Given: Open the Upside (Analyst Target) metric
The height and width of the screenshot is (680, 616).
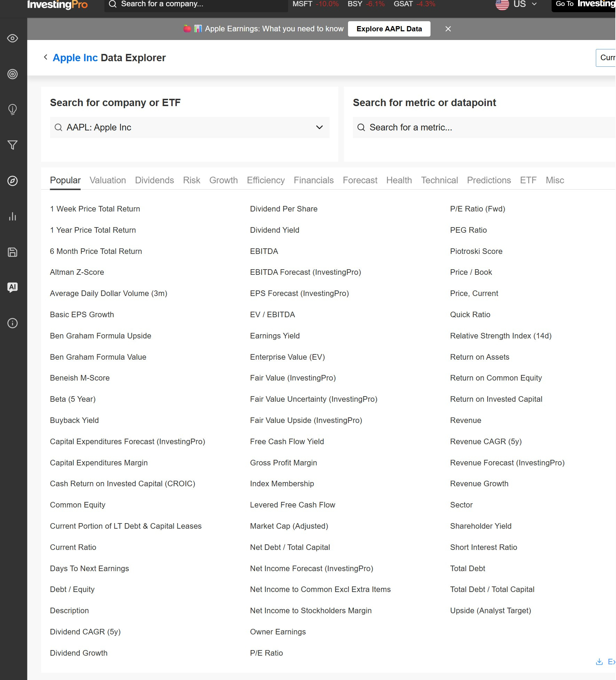Looking at the screenshot, I should (x=490, y=611).
